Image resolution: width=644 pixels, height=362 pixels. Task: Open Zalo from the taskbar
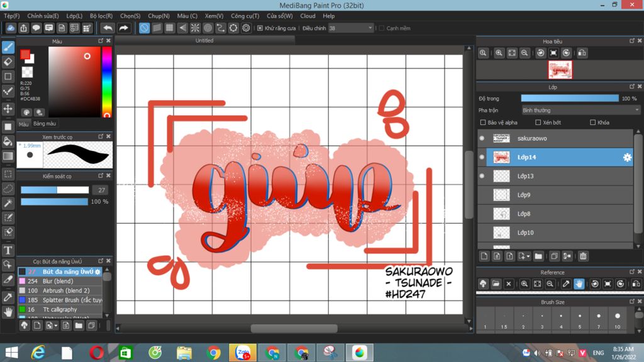click(x=242, y=353)
